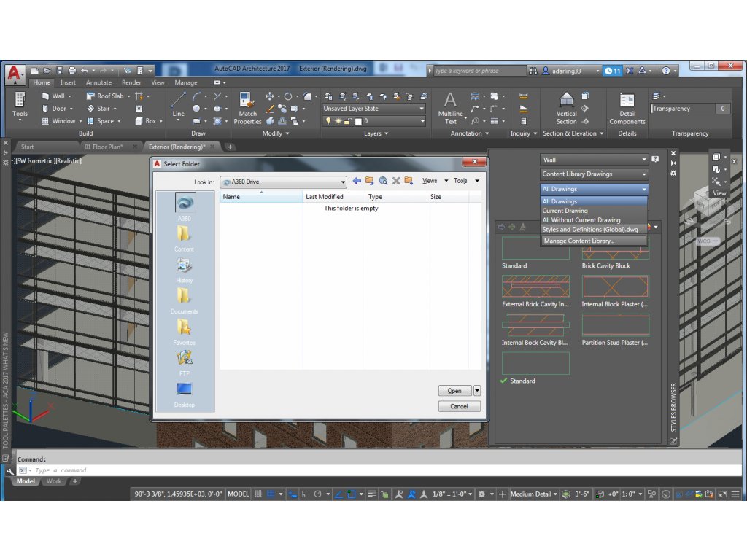Expand the Modify panel flyout

276,134
